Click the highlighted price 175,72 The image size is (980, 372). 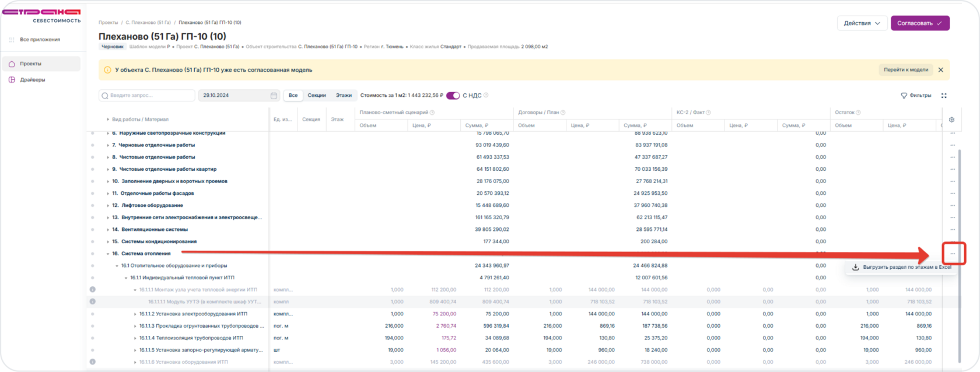pyautogui.click(x=449, y=338)
